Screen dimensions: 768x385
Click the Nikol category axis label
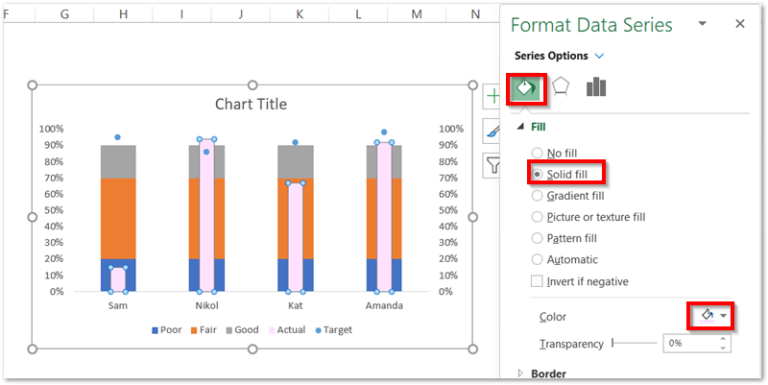pyautogui.click(x=207, y=306)
